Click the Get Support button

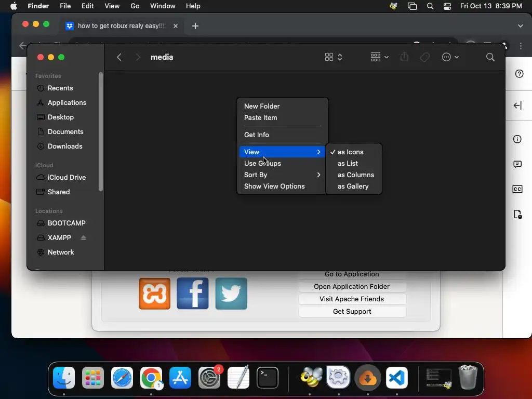coord(352,312)
